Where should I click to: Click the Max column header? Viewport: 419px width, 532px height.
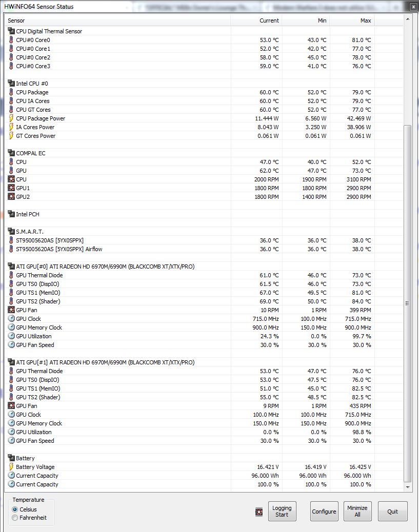[352, 21]
